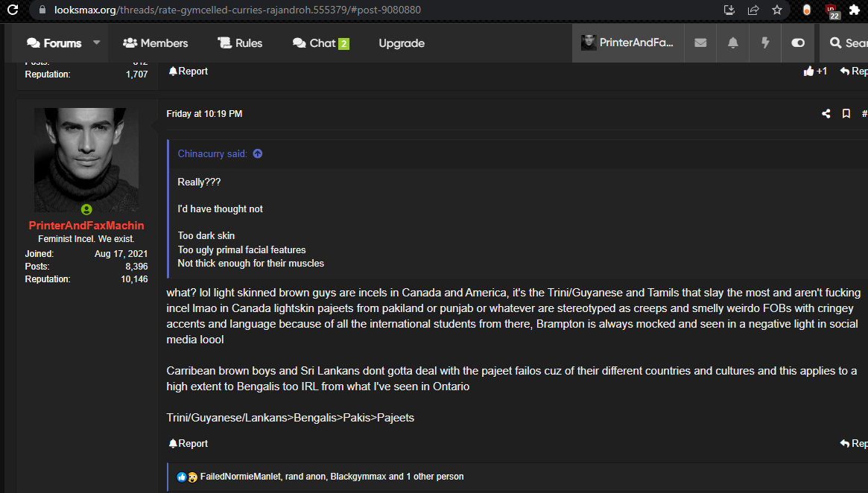Jump to Chinacurry's quoted post arrow
Image resolution: width=868 pixels, height=493 pixels.
pos(258,154)
